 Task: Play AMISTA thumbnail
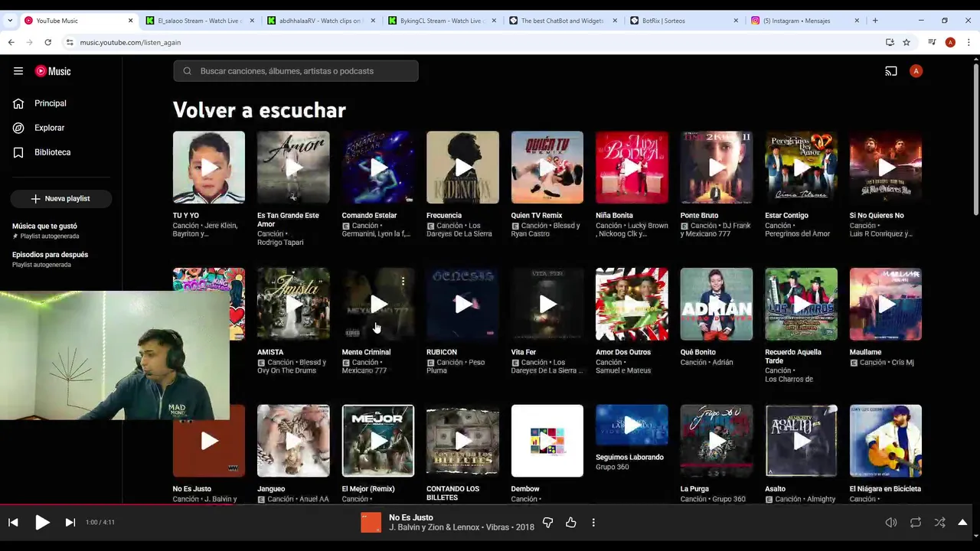coord(293,304)
